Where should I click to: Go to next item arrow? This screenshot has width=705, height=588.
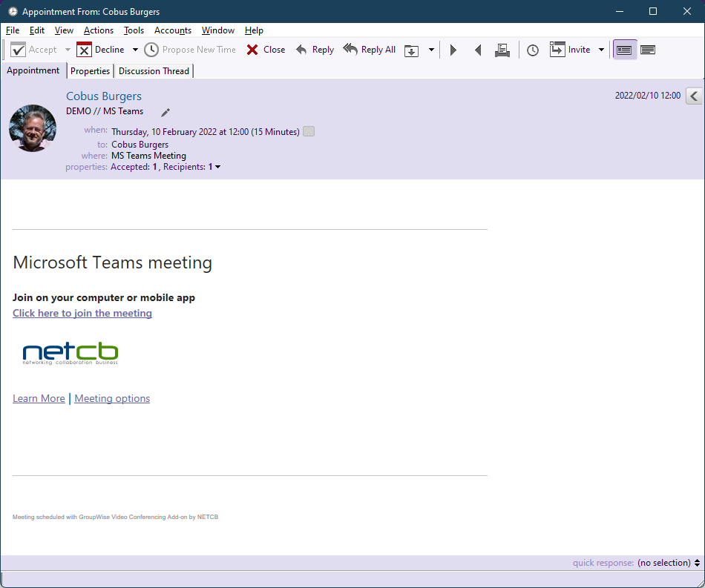tap(453, 50)
